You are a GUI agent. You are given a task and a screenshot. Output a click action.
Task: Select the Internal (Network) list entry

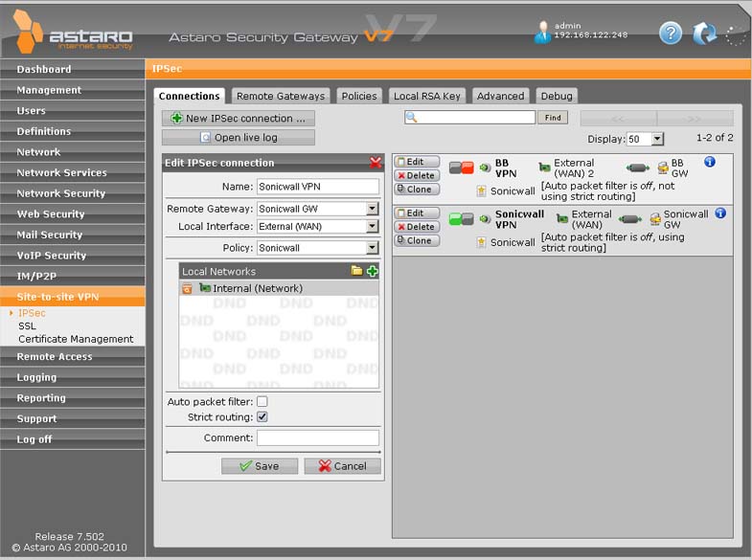click(x=279, y=288)
